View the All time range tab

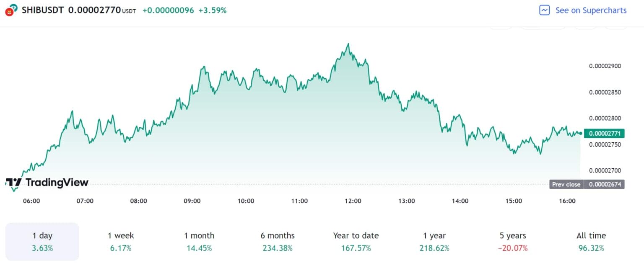(x=591, y=242)
